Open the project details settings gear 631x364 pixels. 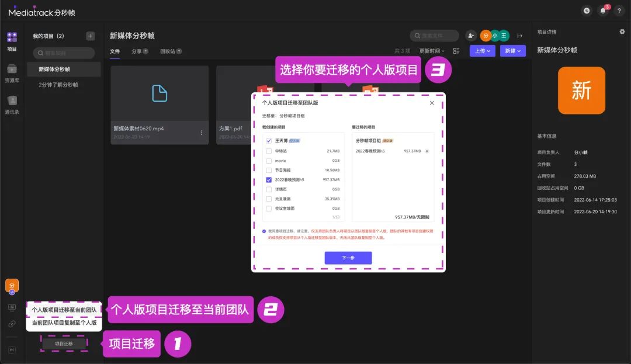pos(622,32)
